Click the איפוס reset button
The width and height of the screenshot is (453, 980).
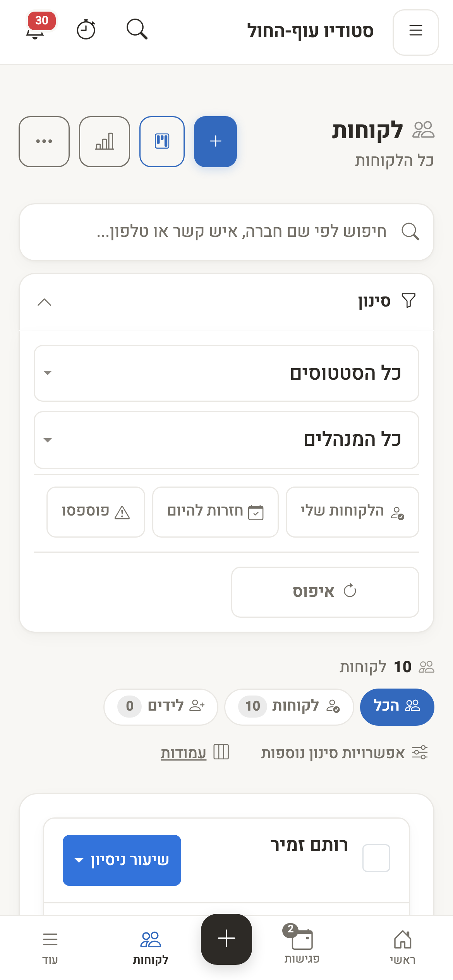(x=325, y=592)
